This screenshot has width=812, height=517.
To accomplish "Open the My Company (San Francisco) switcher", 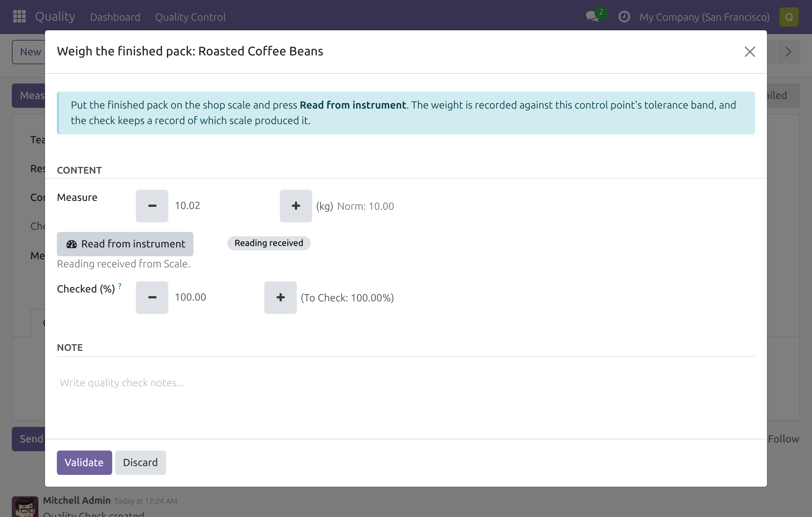I will pyautogui.click(x=704, y=17).
